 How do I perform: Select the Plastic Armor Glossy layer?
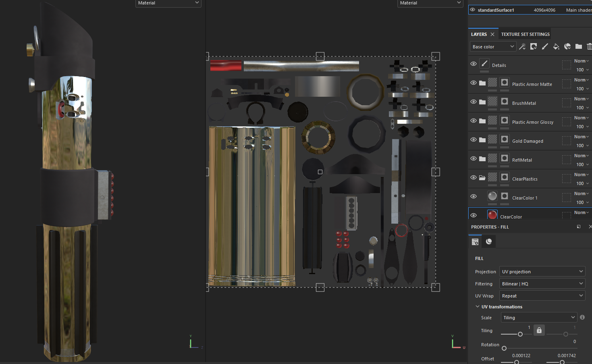pos(532,122)
